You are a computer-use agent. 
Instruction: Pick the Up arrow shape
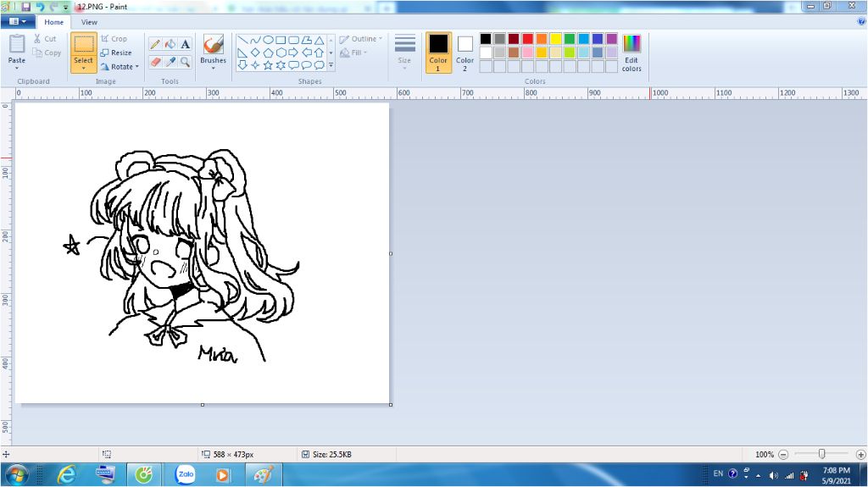[x=319, y=53]
